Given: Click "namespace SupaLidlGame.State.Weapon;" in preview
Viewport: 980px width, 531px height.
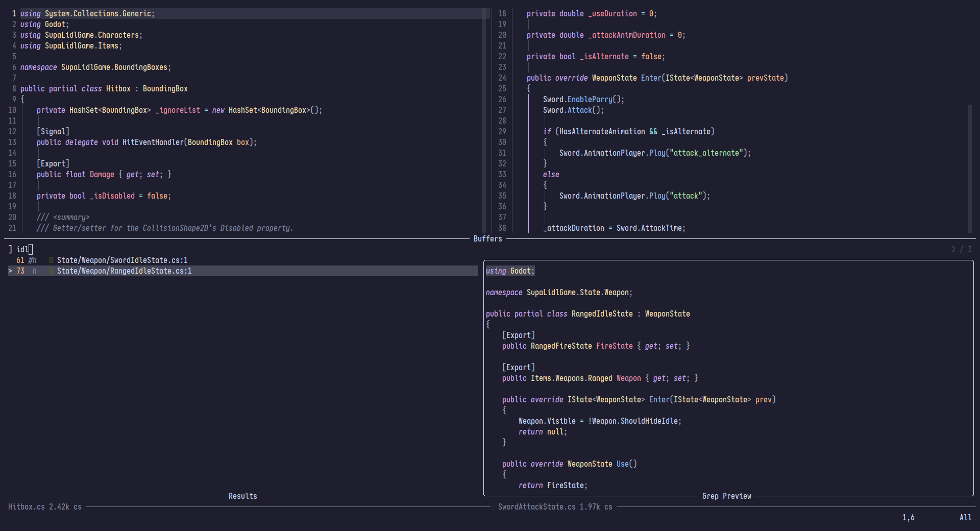Looking at the screenshot, I should tap(559, 293).
